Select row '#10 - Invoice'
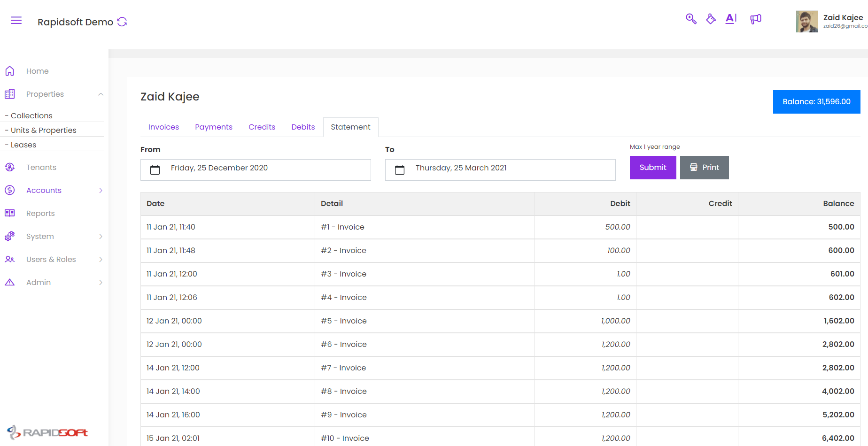 pyautogui.click(x=500, y=437)
